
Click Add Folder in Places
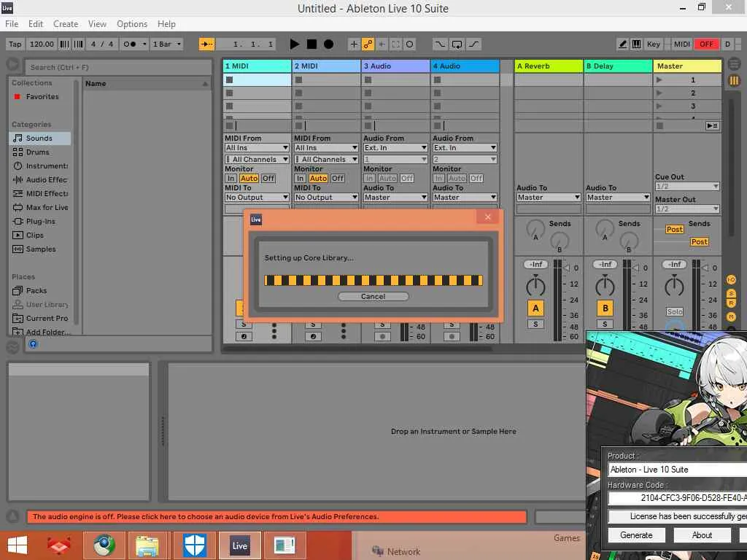[40, 332]
